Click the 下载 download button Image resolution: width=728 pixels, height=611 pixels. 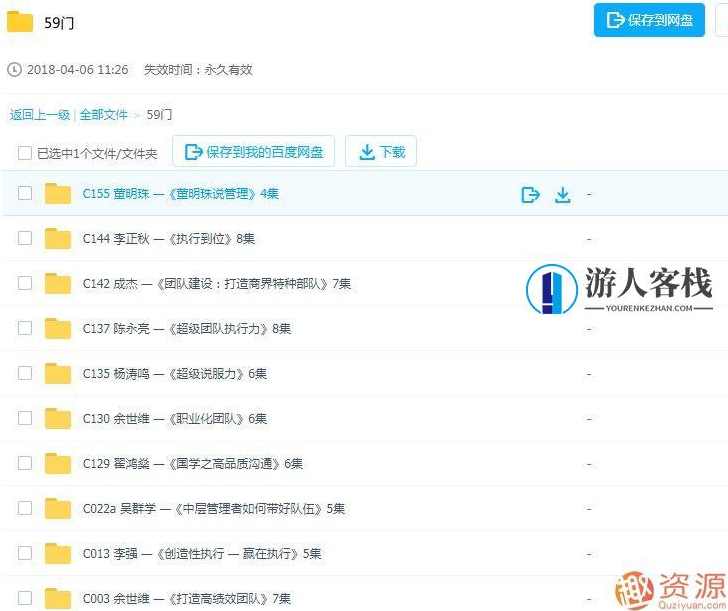pyautogui.click(x=381, y=151)
